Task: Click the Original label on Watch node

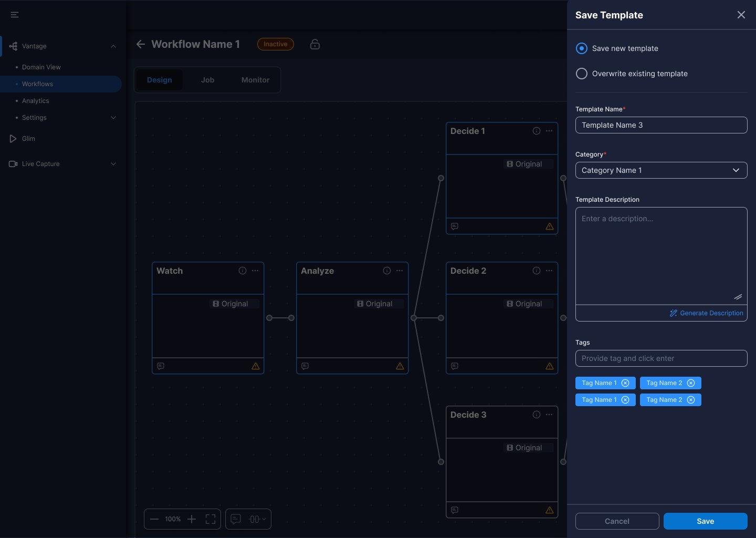Action: pos(235,304)
